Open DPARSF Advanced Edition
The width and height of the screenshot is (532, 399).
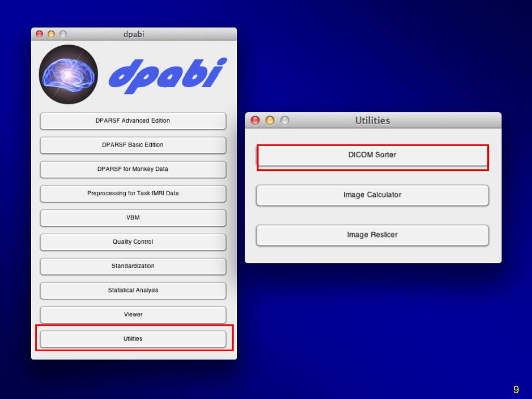click(x=133, y=121)
